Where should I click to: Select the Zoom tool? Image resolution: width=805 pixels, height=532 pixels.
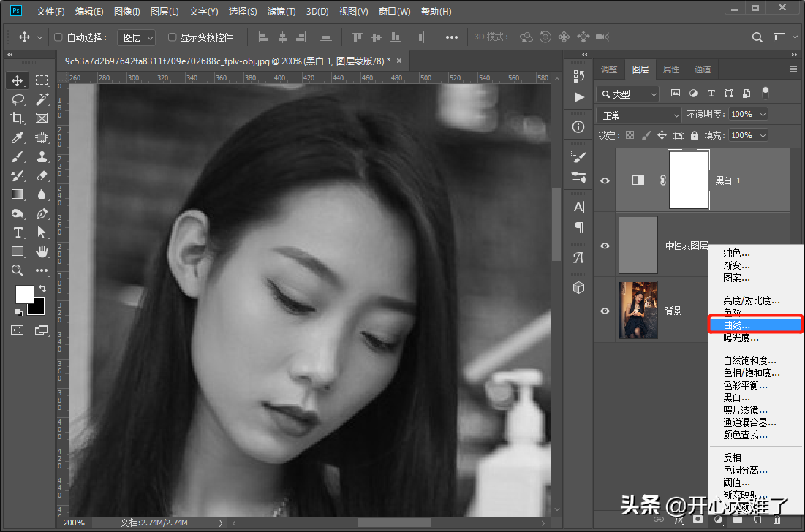click(x=18, y=270)
